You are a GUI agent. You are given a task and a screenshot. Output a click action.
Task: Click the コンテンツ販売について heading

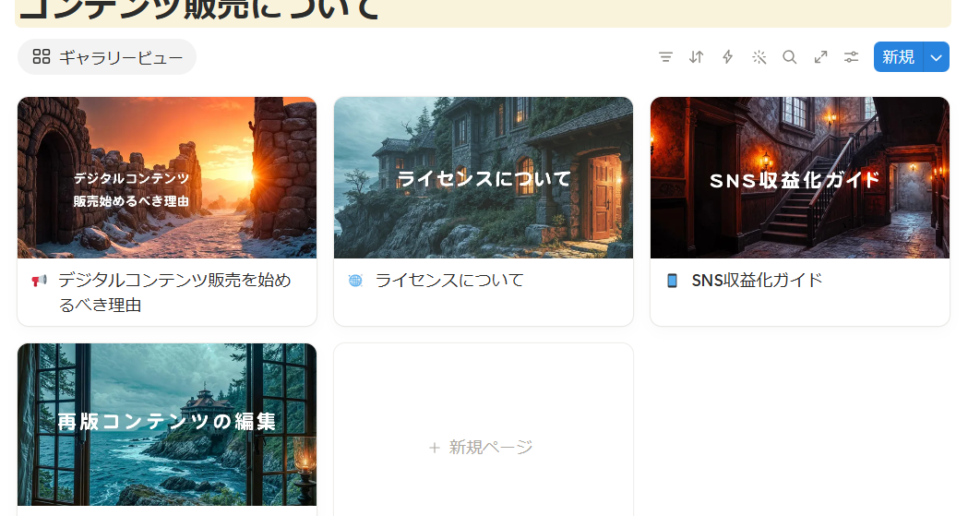coord(200,8)
